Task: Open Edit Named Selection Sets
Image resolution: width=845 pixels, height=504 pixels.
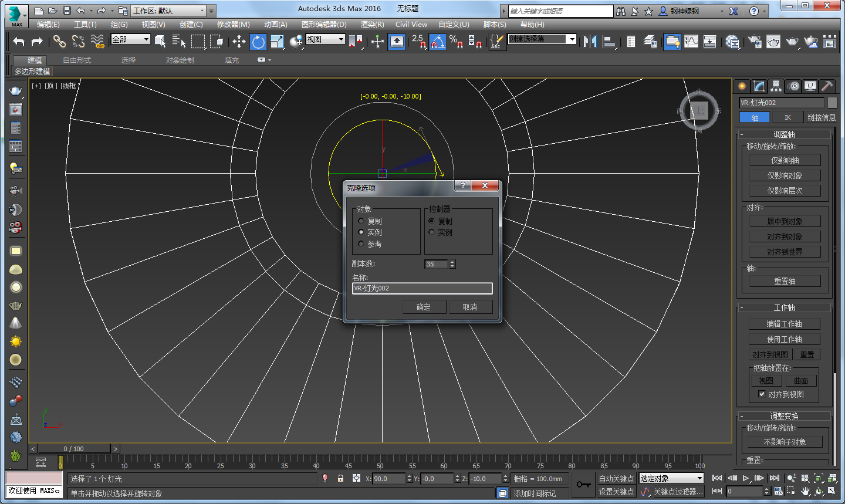Action: 496,41
